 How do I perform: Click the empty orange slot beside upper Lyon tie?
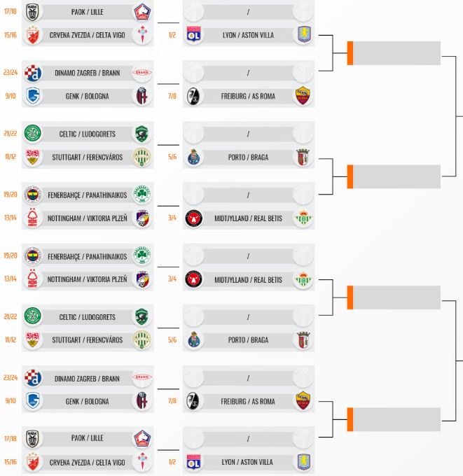[394, 53]
